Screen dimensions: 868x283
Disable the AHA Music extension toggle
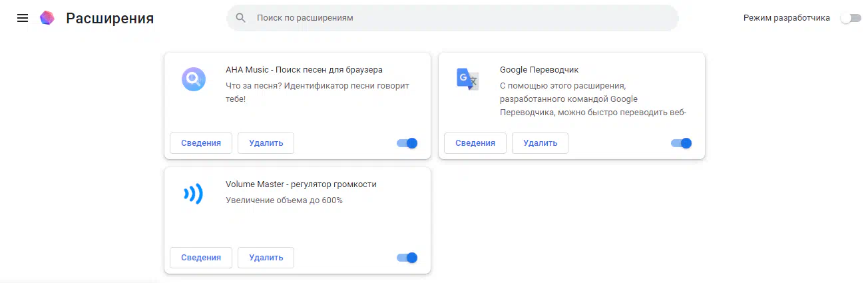(407, 143)
